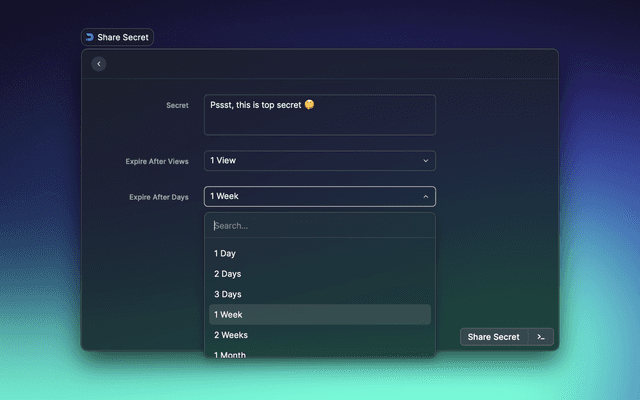Select the highlighted 1 Week option

point(228,315)
